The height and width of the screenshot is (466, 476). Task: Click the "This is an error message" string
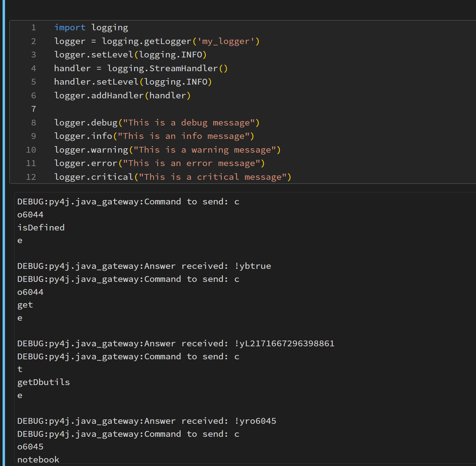191,163
